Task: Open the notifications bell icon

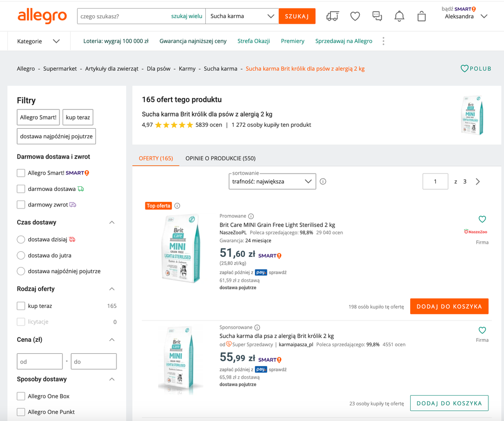Action: click(x=399, y=16)
